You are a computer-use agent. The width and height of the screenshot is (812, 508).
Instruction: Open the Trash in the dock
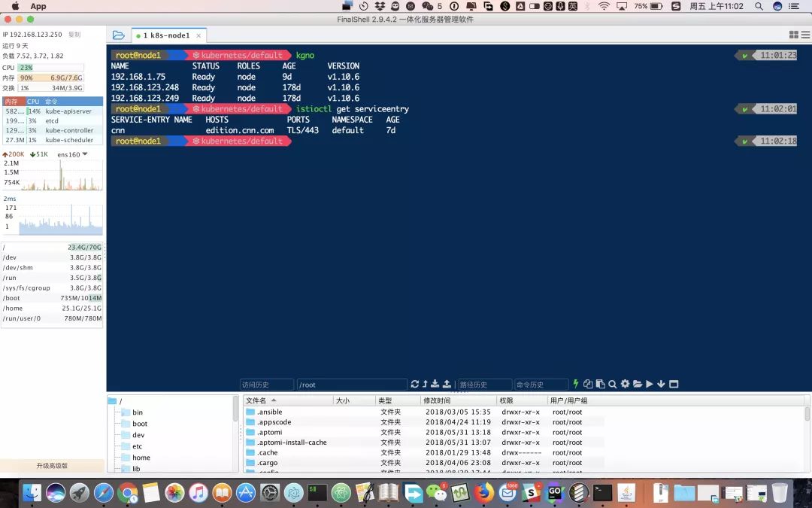point(780,492)
